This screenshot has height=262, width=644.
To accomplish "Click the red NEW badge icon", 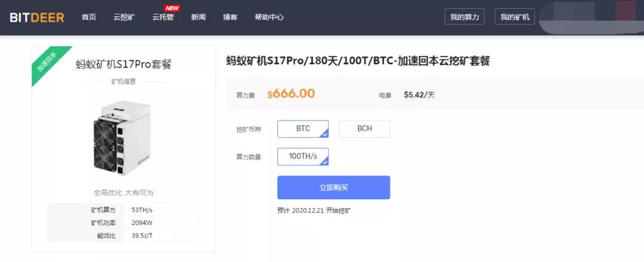I will pos(170,8).
